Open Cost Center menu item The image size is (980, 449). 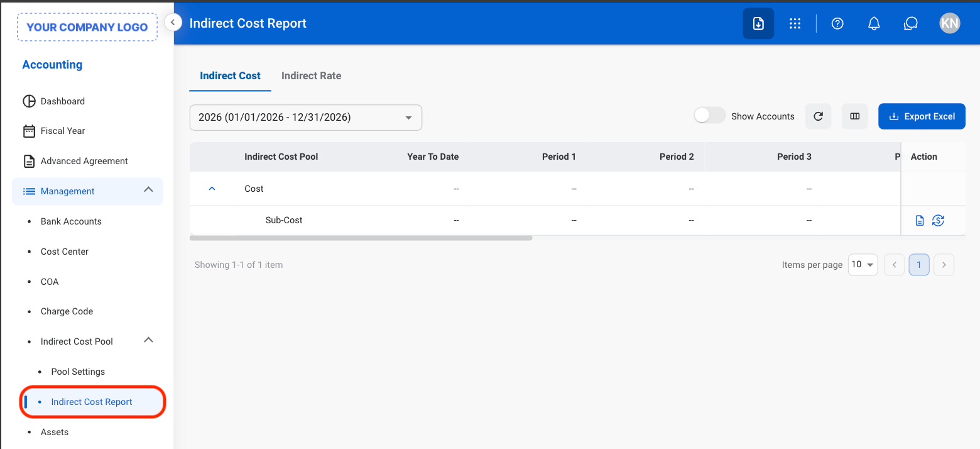[x=65, y=252]
